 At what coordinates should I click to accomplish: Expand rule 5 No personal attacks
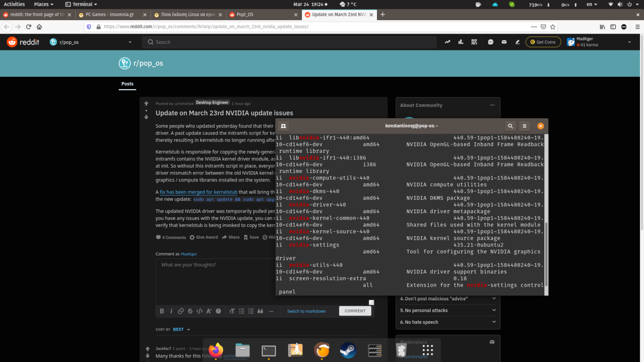coord(448,310)
